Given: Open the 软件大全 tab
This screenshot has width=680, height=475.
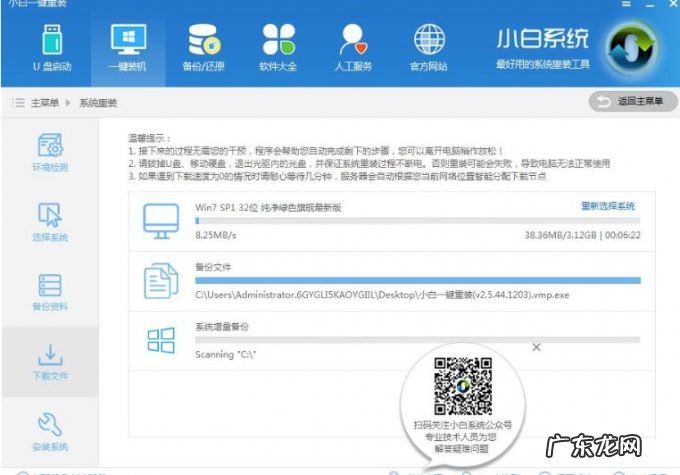Looking at the screenshot, I should point(278,47).
